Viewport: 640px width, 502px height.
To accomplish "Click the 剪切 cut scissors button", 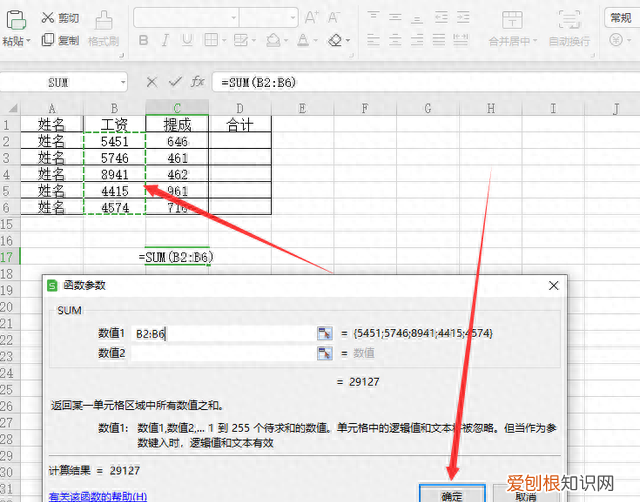I will point(60,18).
